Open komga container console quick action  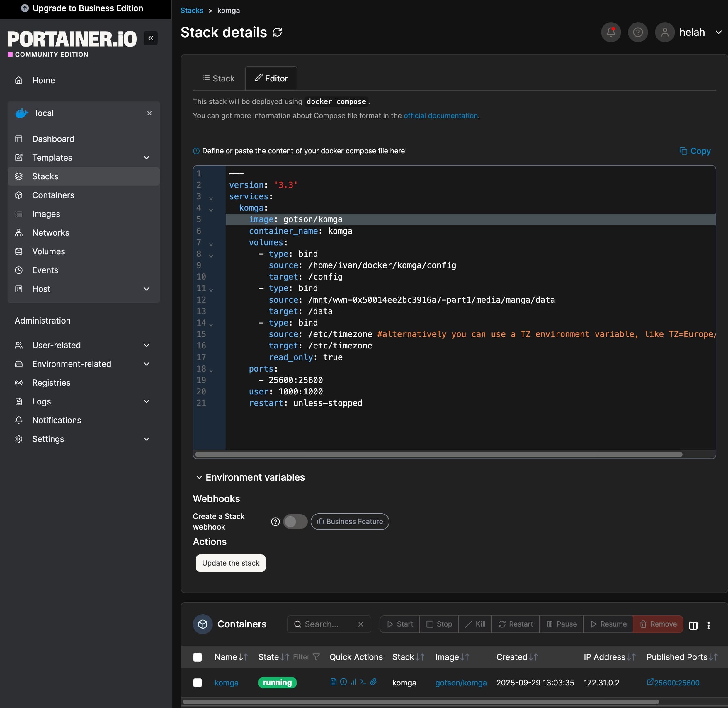363,682
